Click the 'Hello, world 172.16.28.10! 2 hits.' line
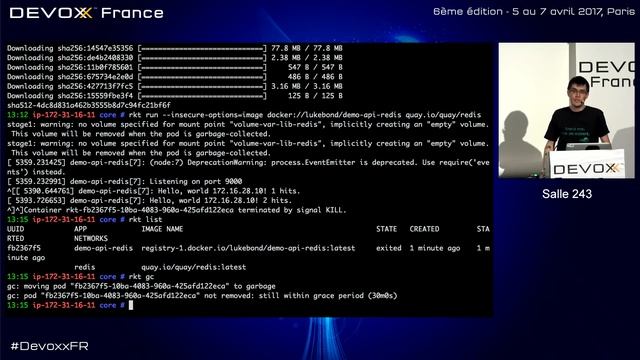Image resolution: width=640 pixels, height=360 pixels. point(149,201)
